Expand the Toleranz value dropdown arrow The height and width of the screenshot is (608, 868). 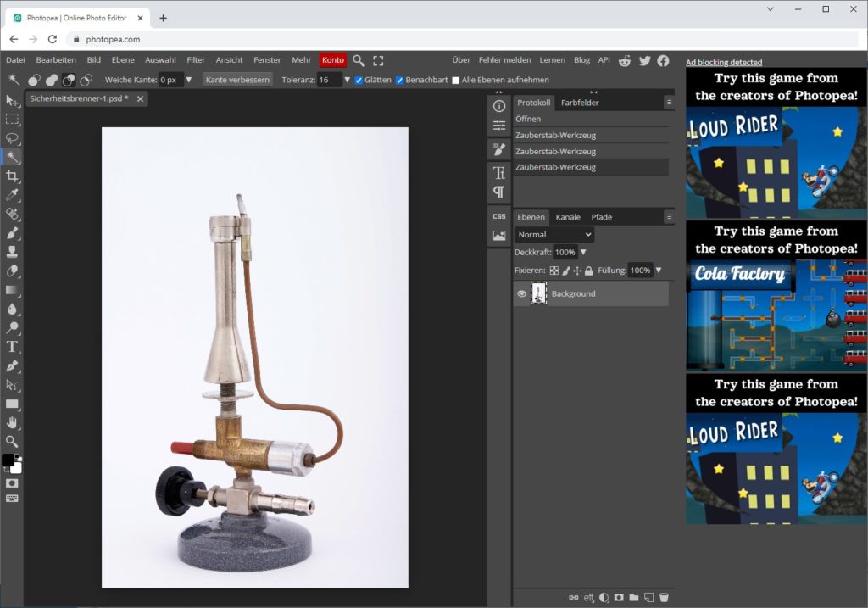(347, 80)
